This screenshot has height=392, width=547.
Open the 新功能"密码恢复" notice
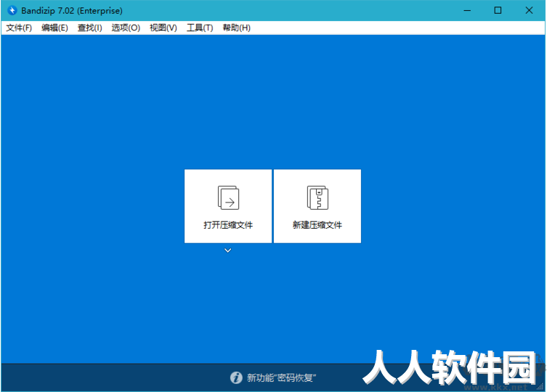282,377
